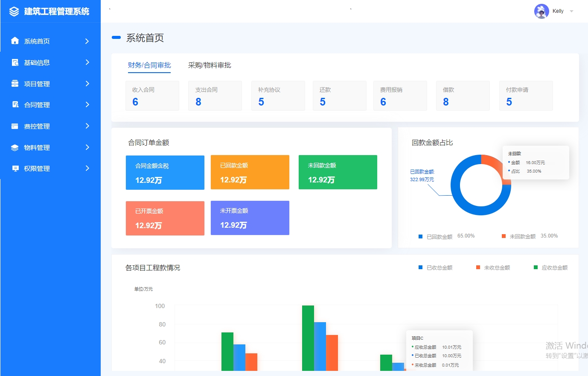Click the 合同订单金额 heading
This screenshot has height=376, width=588.
(148, 143)
